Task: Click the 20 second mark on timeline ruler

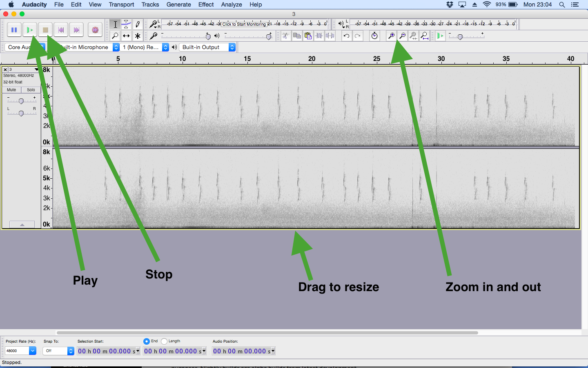Action: (312, 59)
